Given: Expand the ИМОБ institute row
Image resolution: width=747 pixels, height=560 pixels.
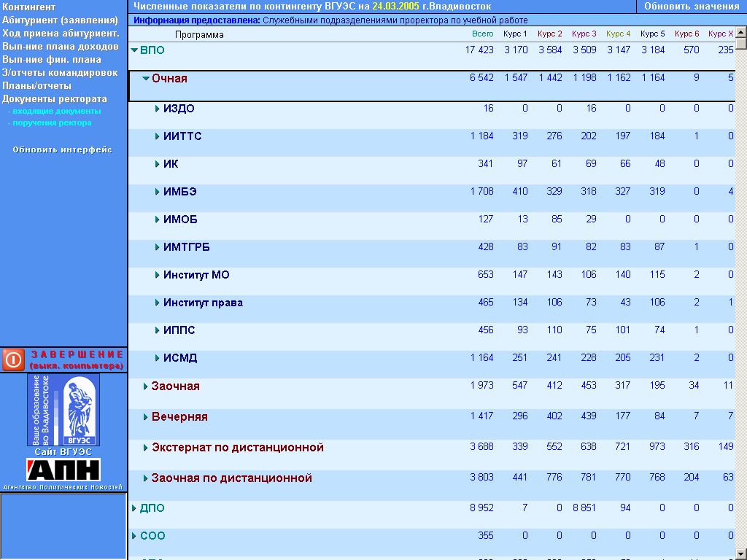Looking at the screenshot, I should click(158, 219).
